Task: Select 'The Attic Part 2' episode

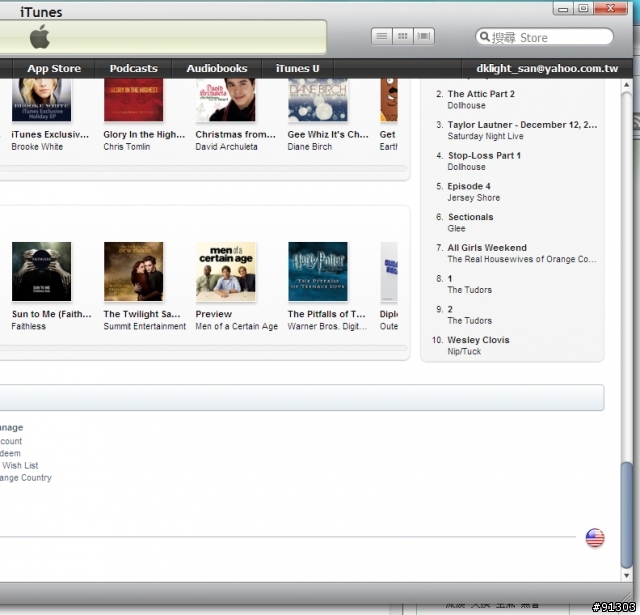Action: click(x=481, y=94)
